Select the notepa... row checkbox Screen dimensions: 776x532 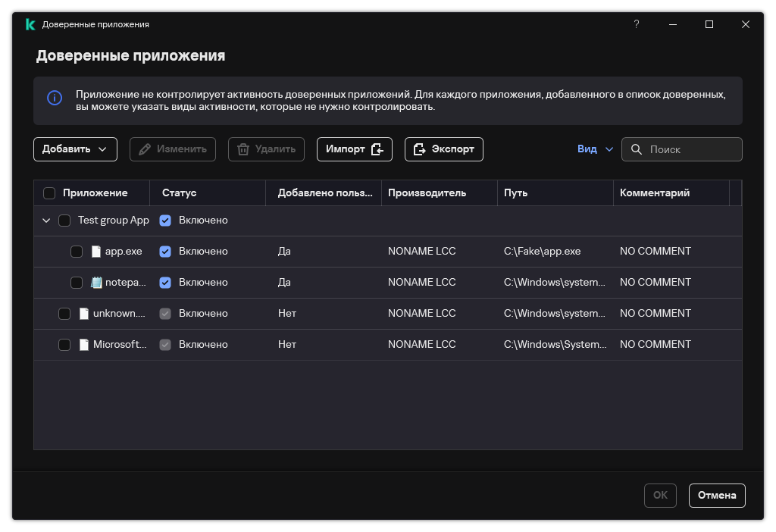coord(77,283)
